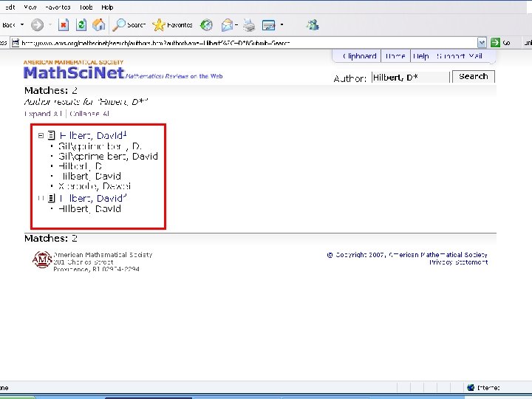Click the Search button next to Author
Viewport: 532px width, 399px height.
click(x=474, y=76)
